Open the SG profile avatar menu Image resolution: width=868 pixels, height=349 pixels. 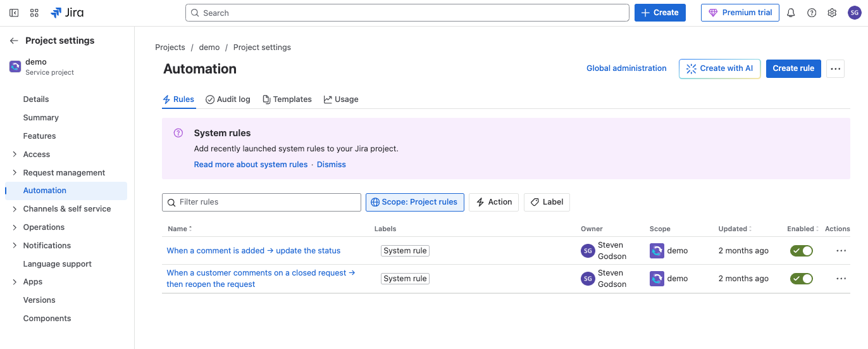854,13
